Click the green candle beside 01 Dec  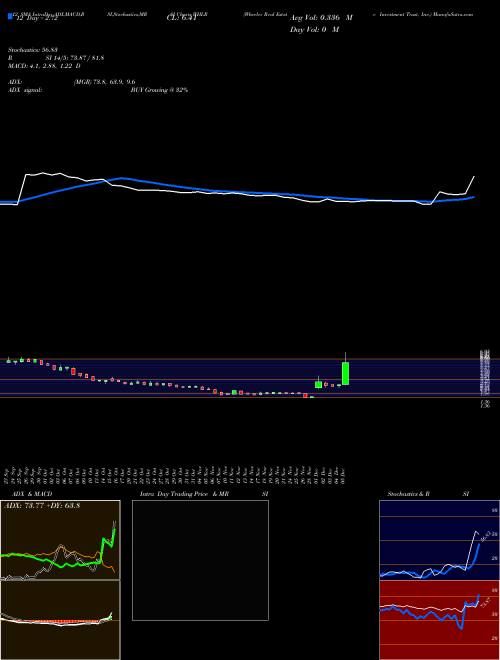(x=319, y=384)
